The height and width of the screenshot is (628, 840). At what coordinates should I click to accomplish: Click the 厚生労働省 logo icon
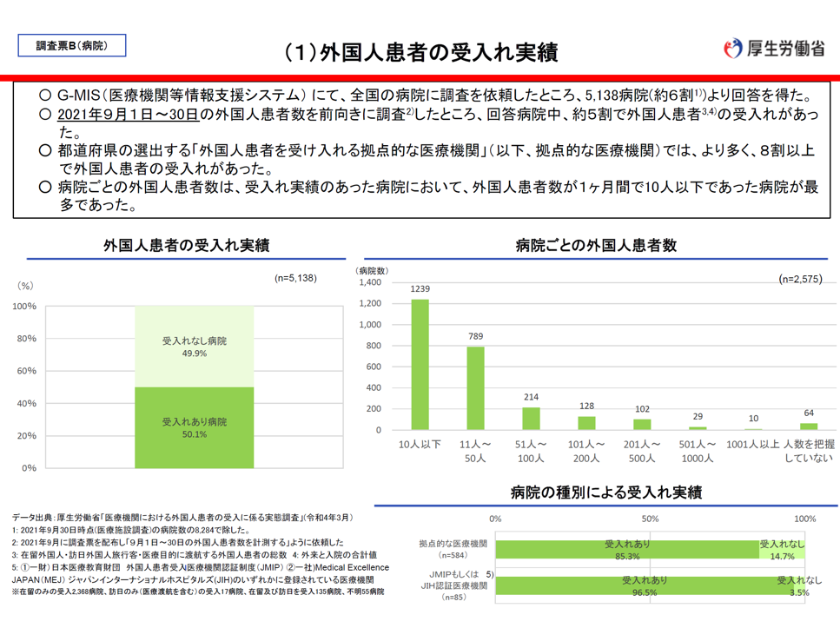pos(733,49)
